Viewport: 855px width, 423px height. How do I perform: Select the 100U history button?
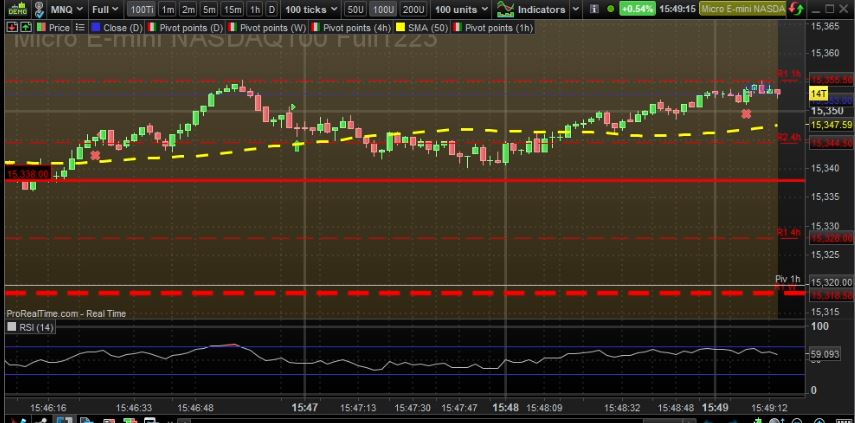point(383,9)
